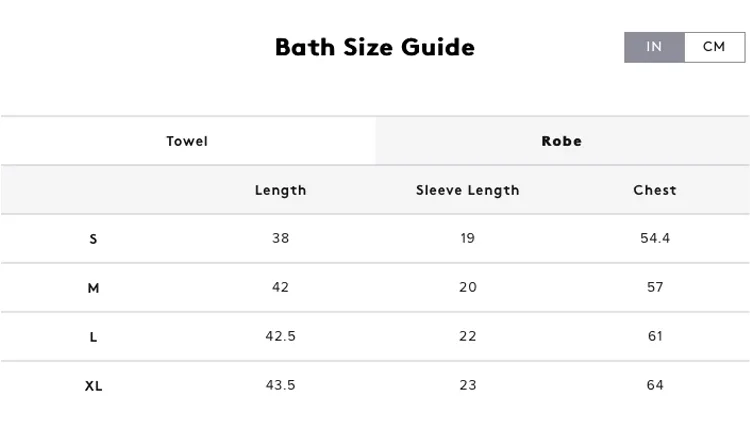Switch units to CM
Viewport: 750px width, 429px height.
pos(714,47)
